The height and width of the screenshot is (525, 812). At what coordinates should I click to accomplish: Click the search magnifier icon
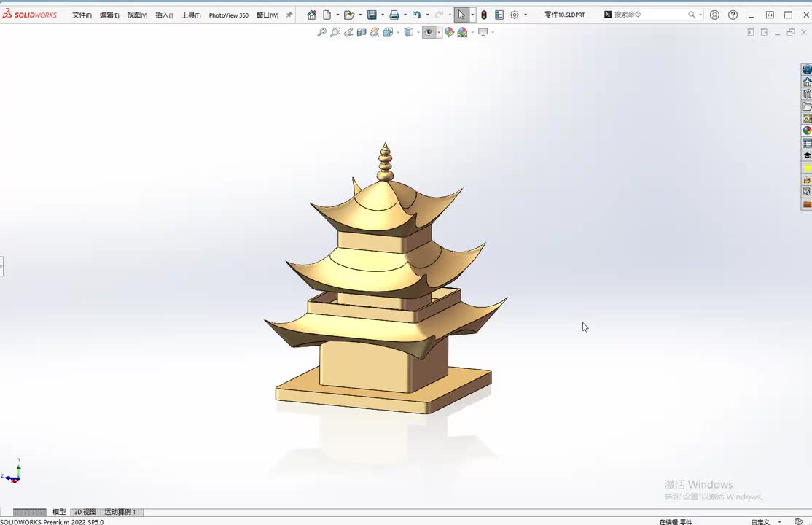(691, 15)
